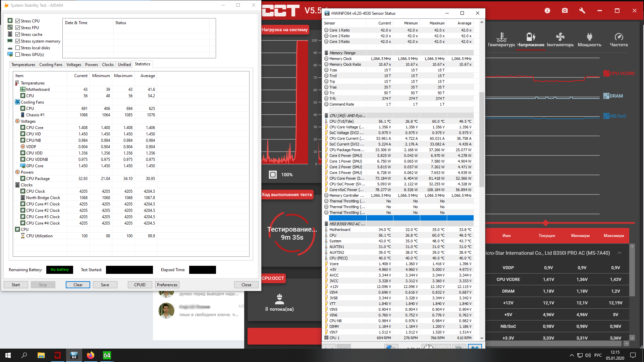This screenshot has width=644, height=362.
Task: Open OCCT settings wrench icon
Action: pyautogui.click(x=582, y=11)
